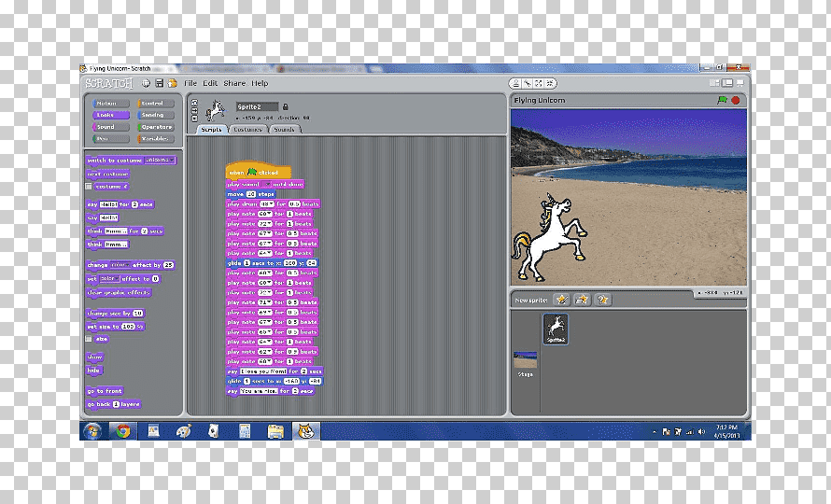Open note dropdown on play note 62 block
The width and height of the screenshot is (831, 504).
265,352
